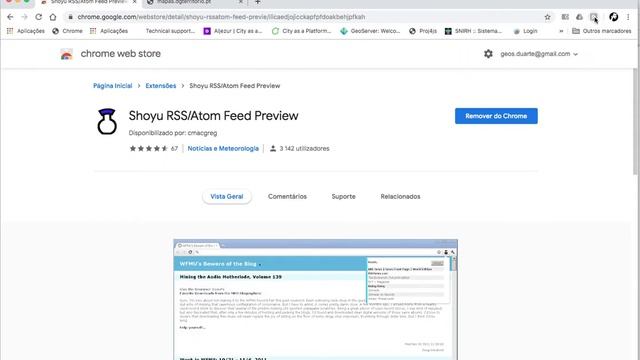The width and height of the screenshot is (640, 360).
Task: Go to Extensões breadcrumb
Action: coord(161,86)
